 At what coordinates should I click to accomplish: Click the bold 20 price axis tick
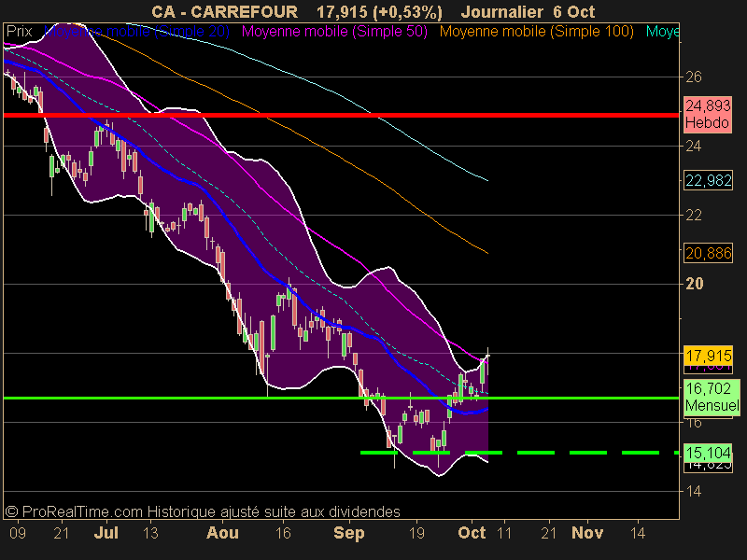pos(694,284)
